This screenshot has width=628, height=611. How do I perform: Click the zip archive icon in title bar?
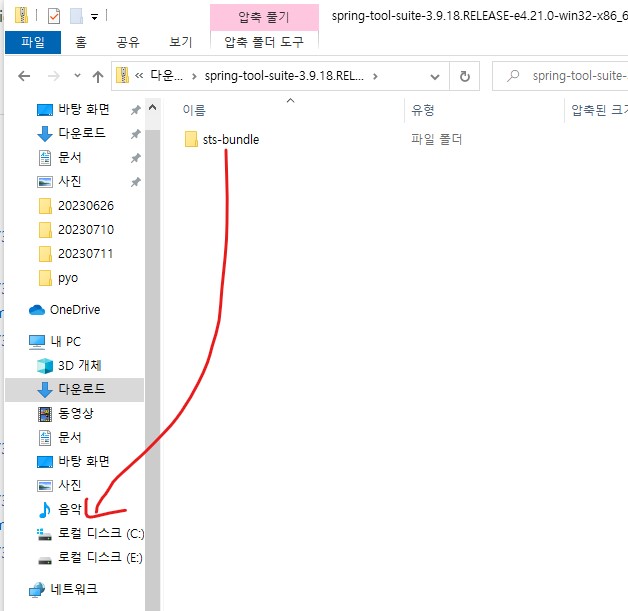coord(21,16)
